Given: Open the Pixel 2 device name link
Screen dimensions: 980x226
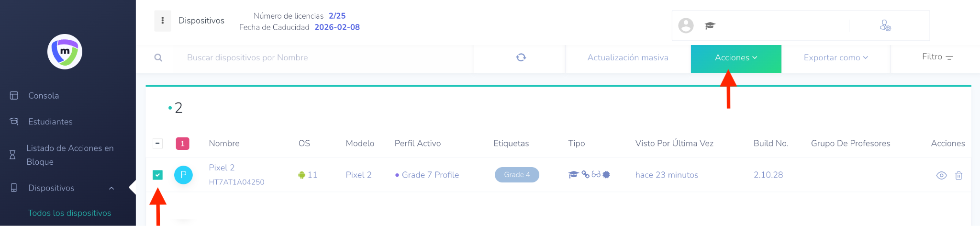Looking at the screenshot, I should [222, 168].
